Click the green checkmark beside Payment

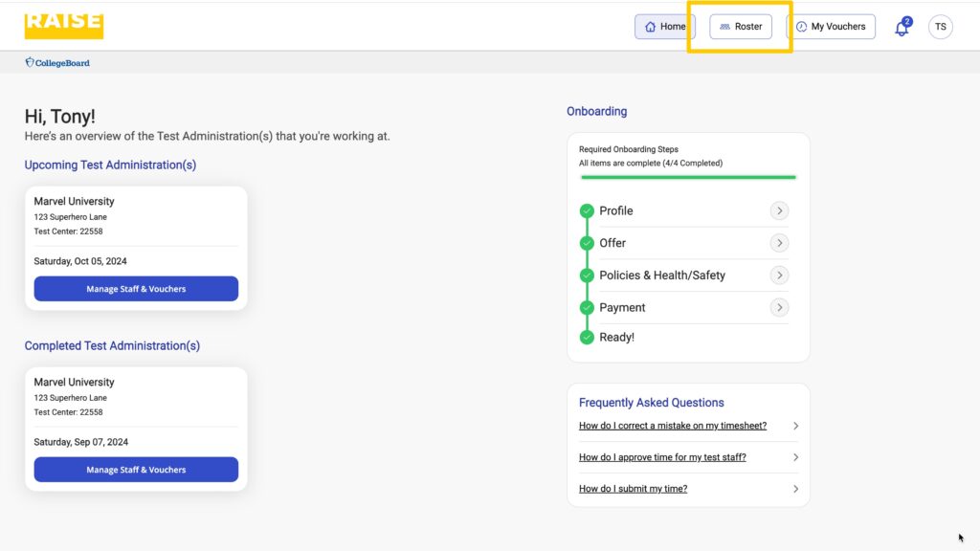click(x=588, y=307)
